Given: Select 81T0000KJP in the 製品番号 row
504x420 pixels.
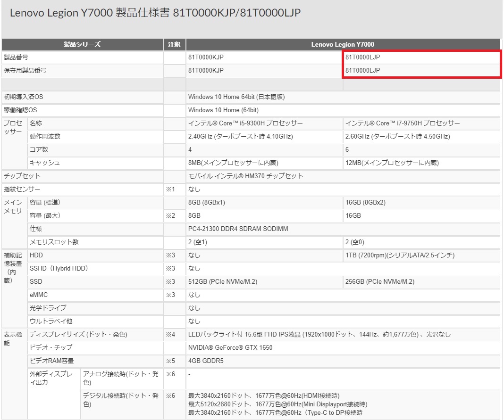Looking at the screenshot, I should point(206,57).
